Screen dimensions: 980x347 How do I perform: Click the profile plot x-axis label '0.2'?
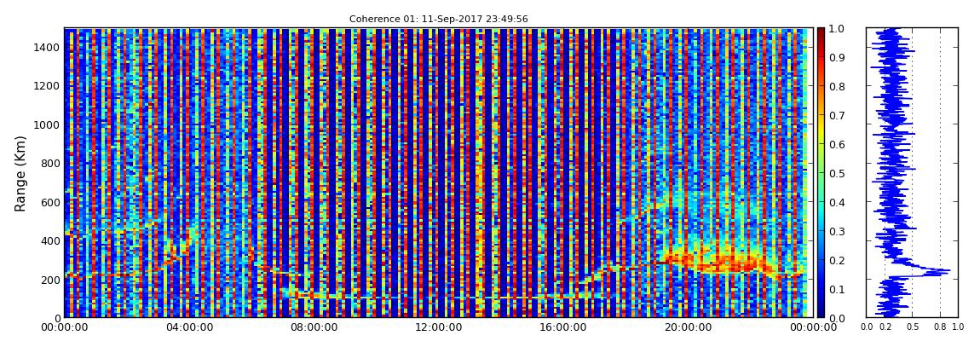pyautogui.click(x=885, y=327)
